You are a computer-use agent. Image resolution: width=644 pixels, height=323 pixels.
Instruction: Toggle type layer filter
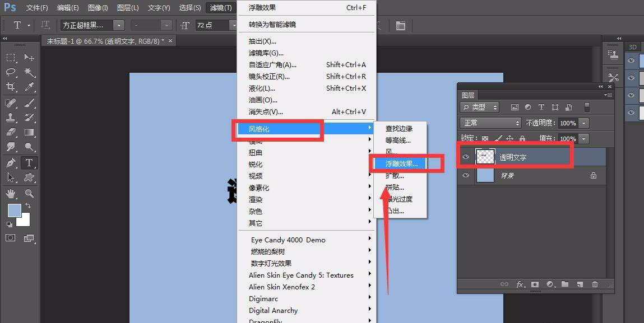[541, 107]
